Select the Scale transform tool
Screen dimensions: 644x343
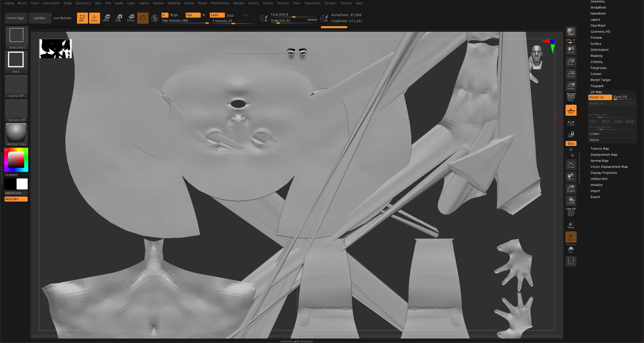pyautogui.click(x=118, y=18)
